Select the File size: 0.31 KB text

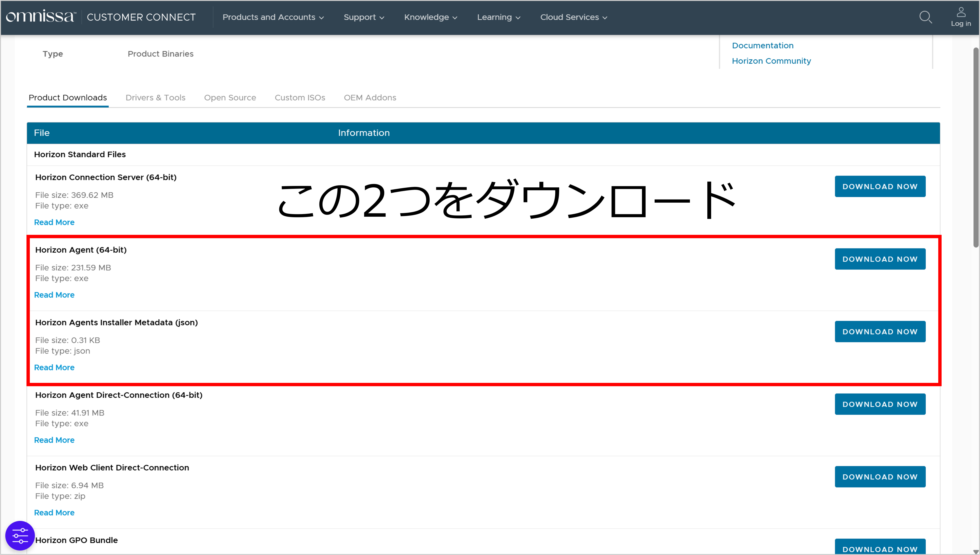[x=68, y=340]
